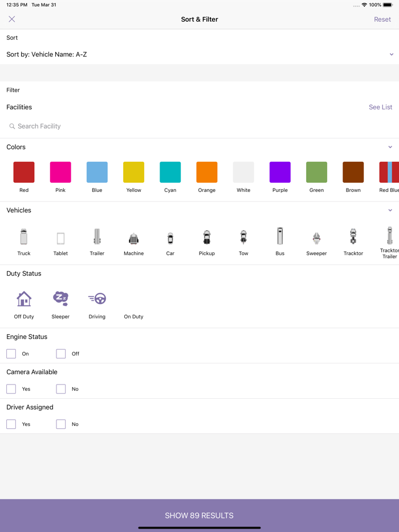Image resolution: width=399 pixels, height=532 pixels.
Task: Select the Yellow color swatch
Action: pos(134,173)
